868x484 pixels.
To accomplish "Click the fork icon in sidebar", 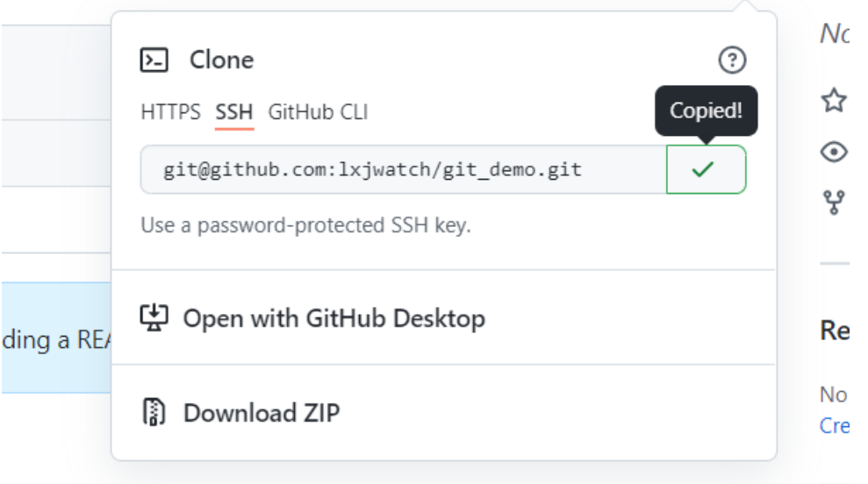I will point(834,203).
